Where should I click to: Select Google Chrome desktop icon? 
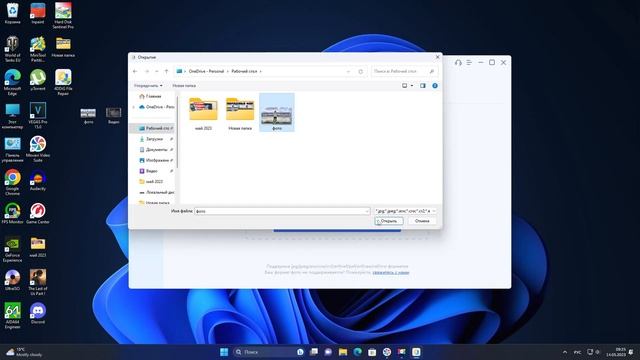[13, 182]
